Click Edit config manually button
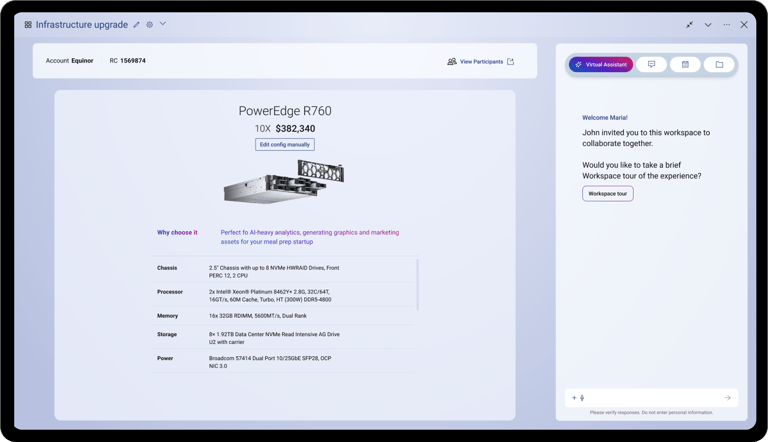This screenshot has height=442, width=768. (285, 145)
